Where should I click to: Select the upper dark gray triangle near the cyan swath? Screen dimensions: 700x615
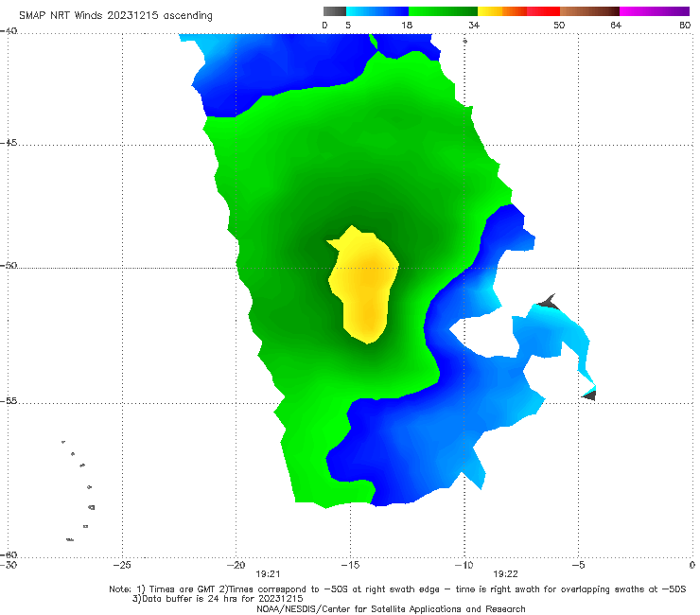pyautogui.click(x=549, y=303)
